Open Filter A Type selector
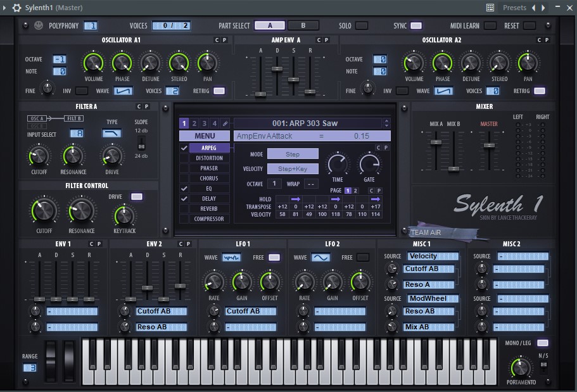Viewport: 577px width, 392px height. click(112, 133)
